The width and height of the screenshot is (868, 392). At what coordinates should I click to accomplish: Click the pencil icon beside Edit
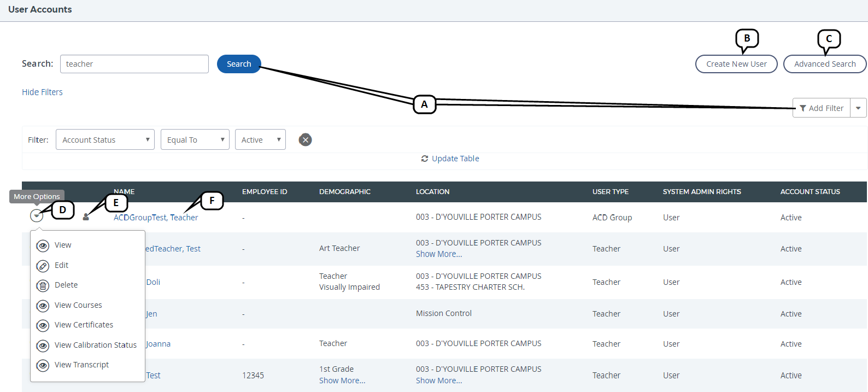43,266
